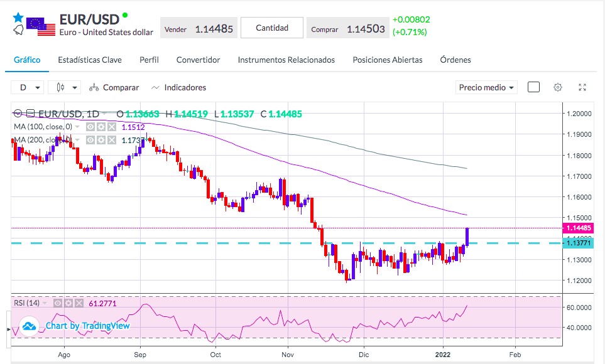The height and width of the screenshot is (364, 605).
Task: Set a price alert with bell icon
Action: click(18, 29)
